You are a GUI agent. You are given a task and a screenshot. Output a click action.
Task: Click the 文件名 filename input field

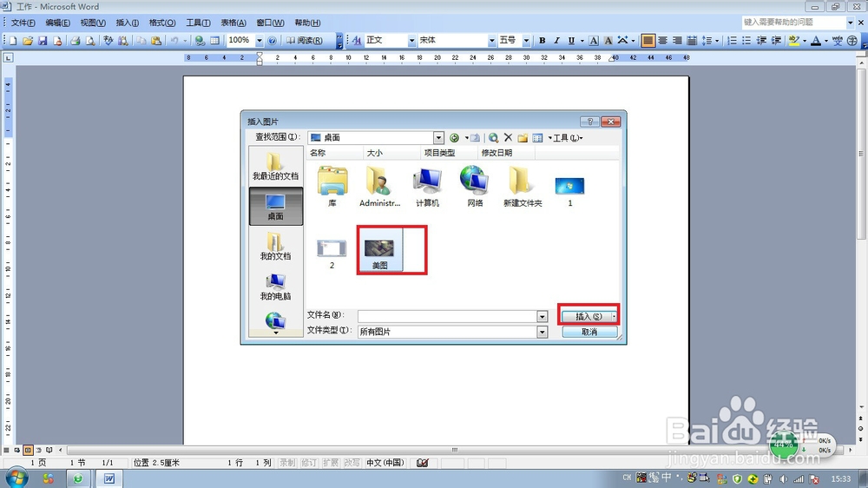pyautogui.click(x=447, y=316)
